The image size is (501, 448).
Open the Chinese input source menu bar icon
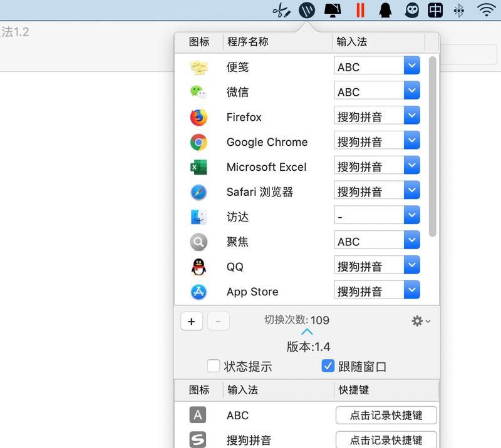pos(435,10)
